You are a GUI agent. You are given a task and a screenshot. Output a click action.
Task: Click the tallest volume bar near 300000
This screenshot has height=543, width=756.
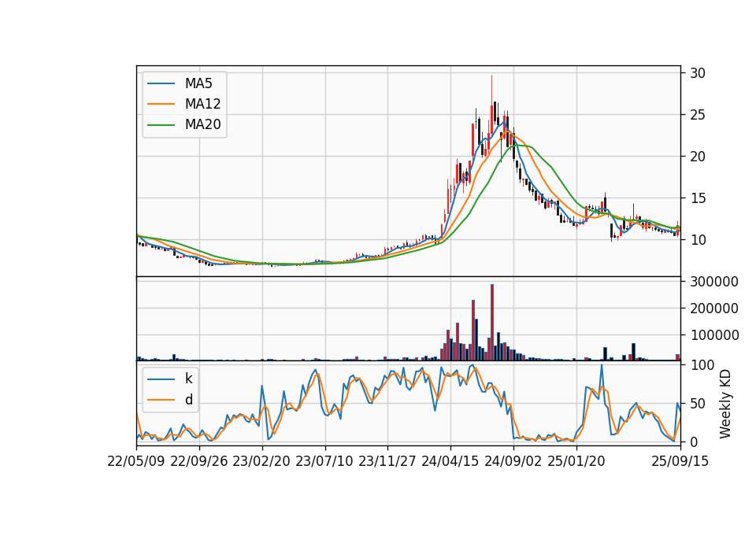pyautogui.click(x=491, y=323)
